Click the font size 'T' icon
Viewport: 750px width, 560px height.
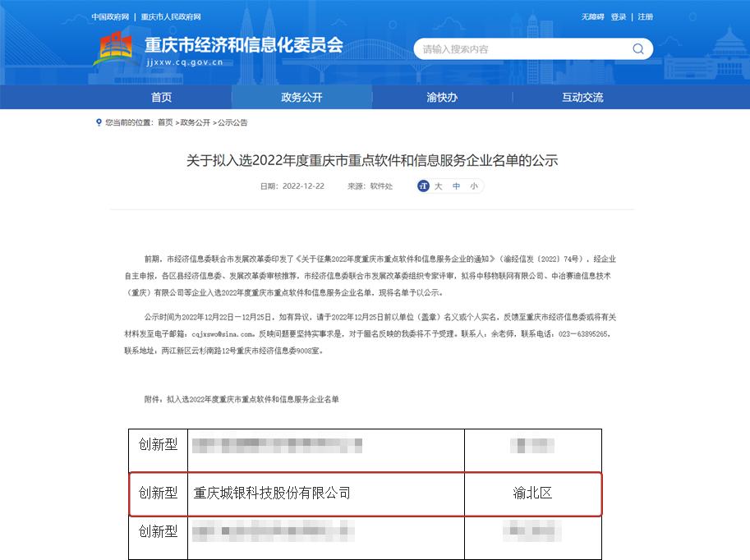pos(423,186)
